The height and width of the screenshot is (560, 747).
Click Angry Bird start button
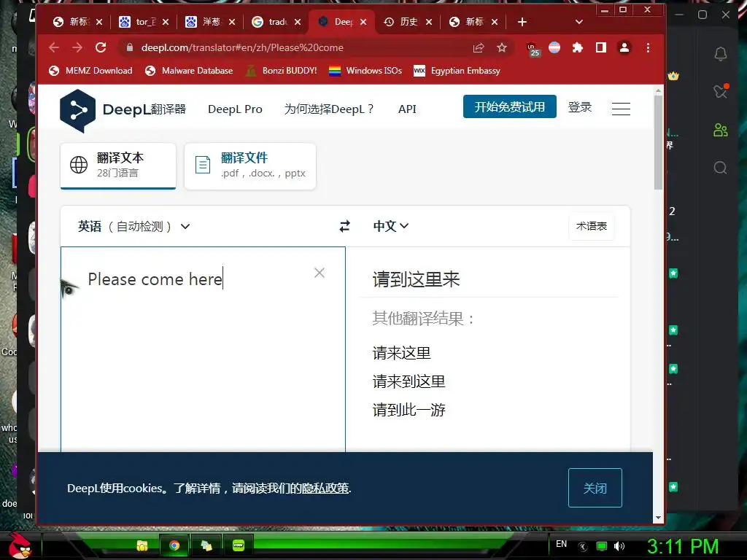(x=20, y=545)
